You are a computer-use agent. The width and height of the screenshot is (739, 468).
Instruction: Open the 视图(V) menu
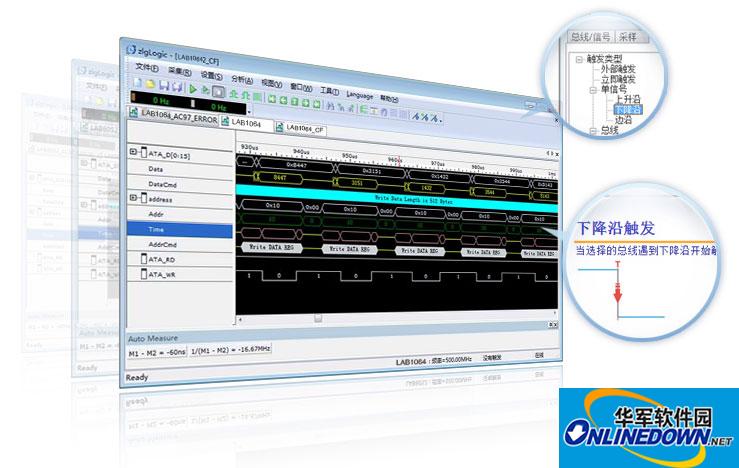click(x=271, y=83)
